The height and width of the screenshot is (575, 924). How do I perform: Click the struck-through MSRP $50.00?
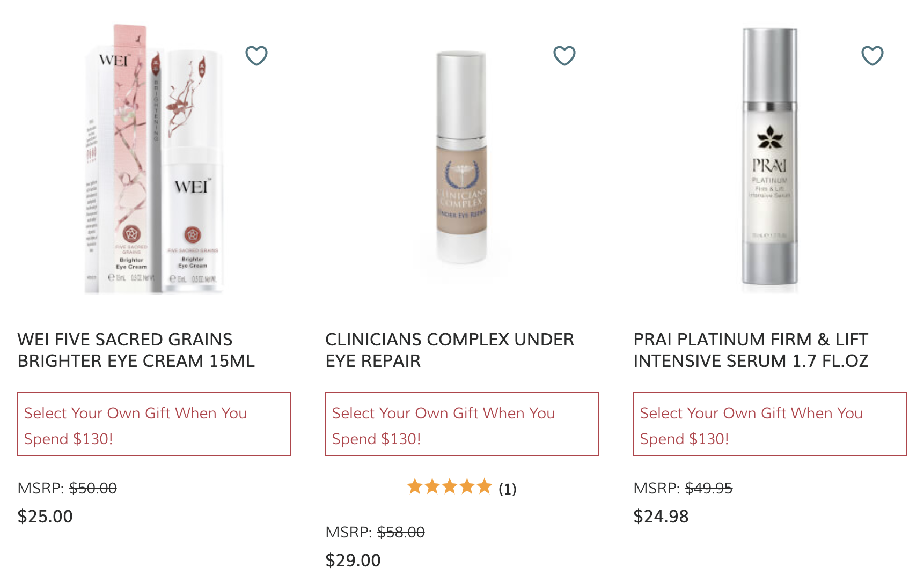click(x=93, y=488)
